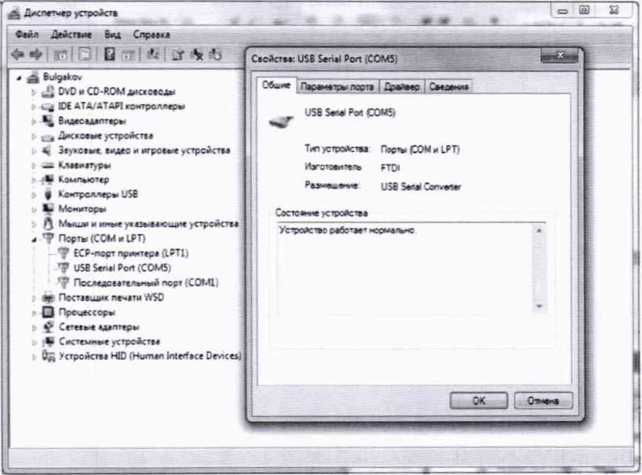Expand the Сетевые адаптеры node

pos(35,327)
